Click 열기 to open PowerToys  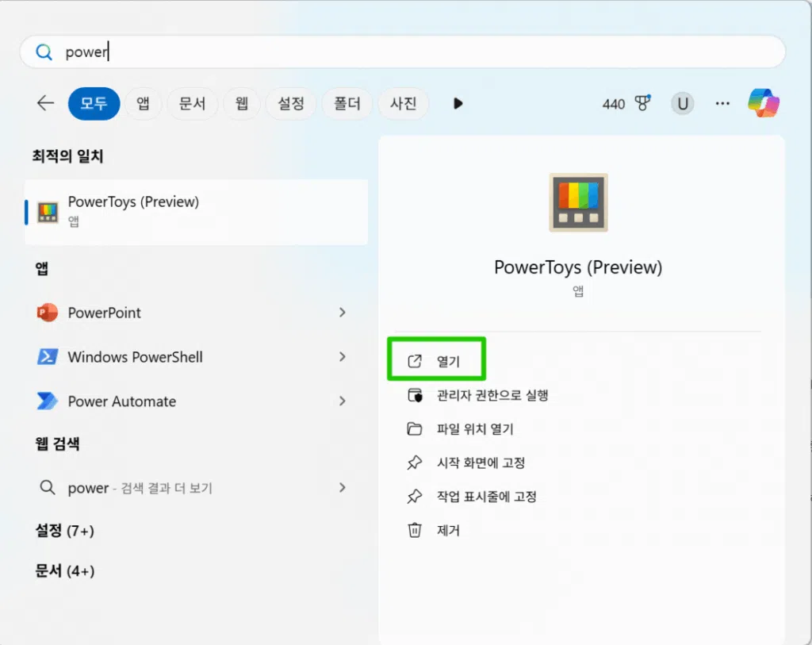click(447, 362)
